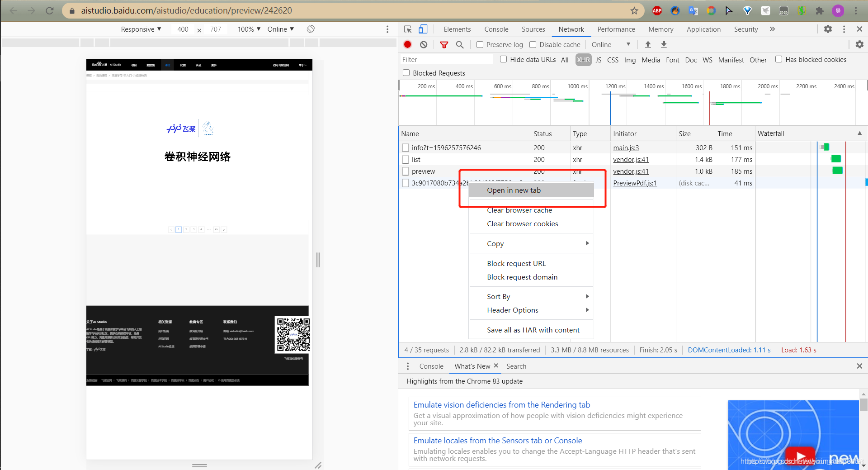Screen dimensions: 868x470
Task: Open DevTools customize three-dot menu
Action: click(844, 29)
